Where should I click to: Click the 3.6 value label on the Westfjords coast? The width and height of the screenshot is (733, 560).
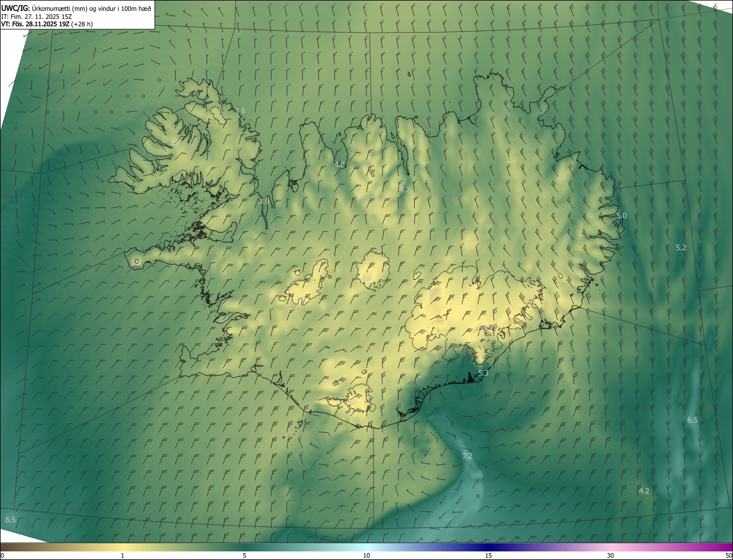[x=240, y=111]
